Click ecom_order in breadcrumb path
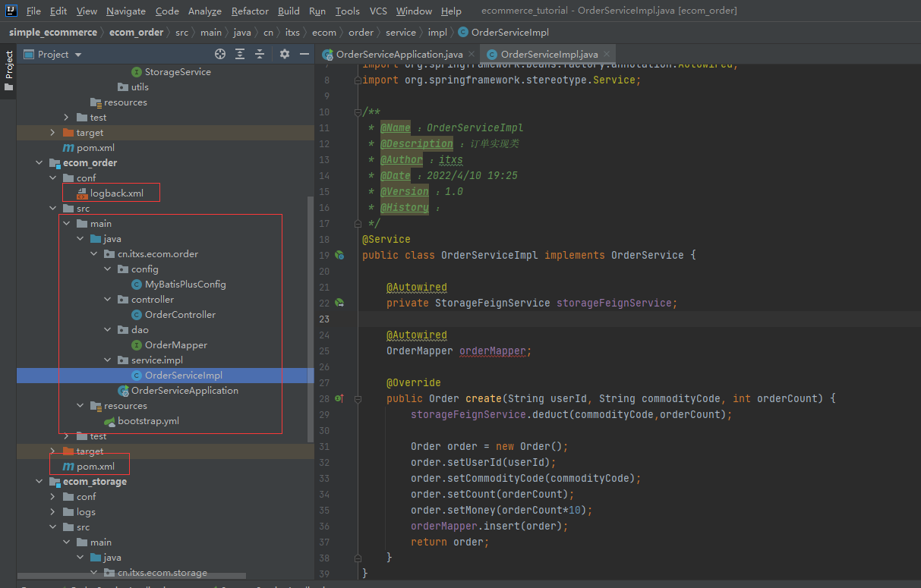This screenshot has width=921, height=588. coord(136,33)
